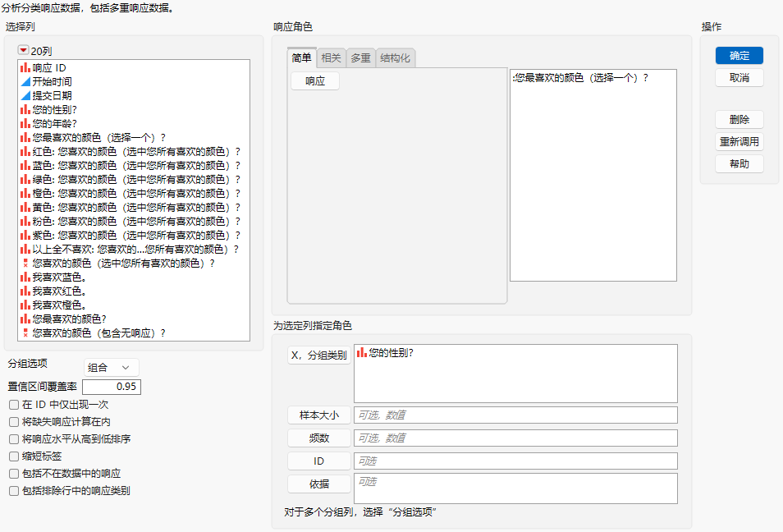
Task: Enable 缩短标签 checkbox
Action: [x=14, y=456]
